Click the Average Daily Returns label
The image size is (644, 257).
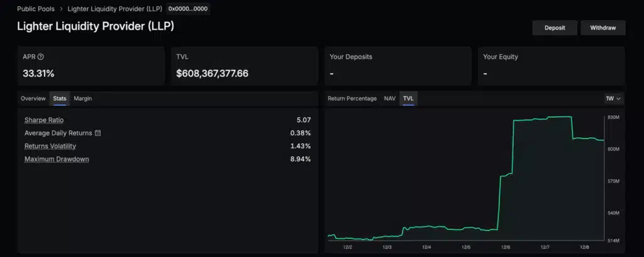coord(58,133)
